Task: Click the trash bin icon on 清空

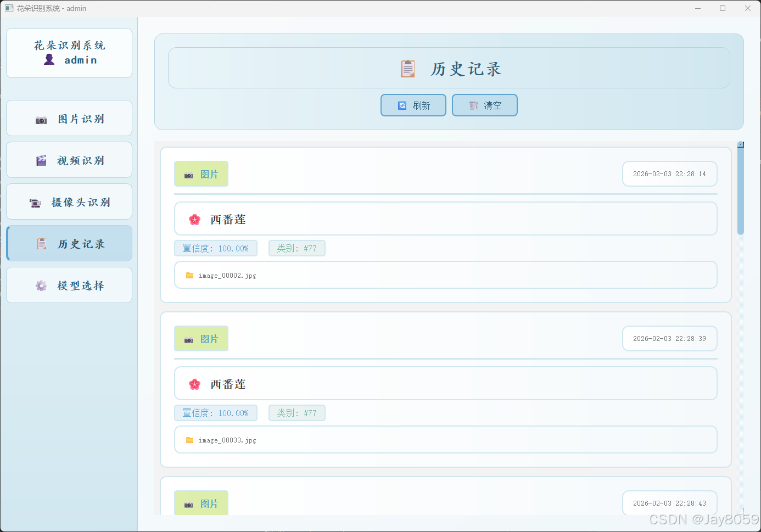Action: click(x=474, y=105)
